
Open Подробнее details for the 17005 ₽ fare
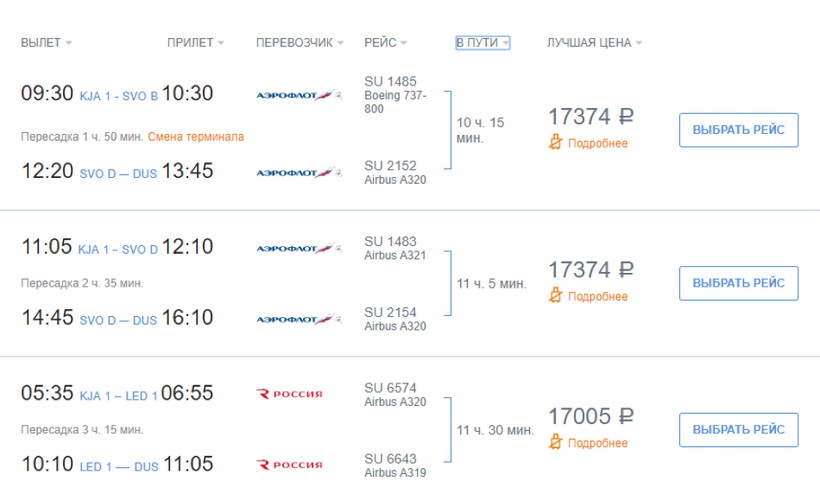[598, 443]
